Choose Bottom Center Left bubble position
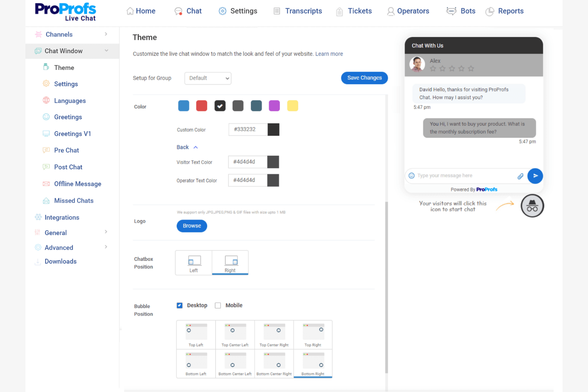 pyautogui.click(x=235, y=363)
